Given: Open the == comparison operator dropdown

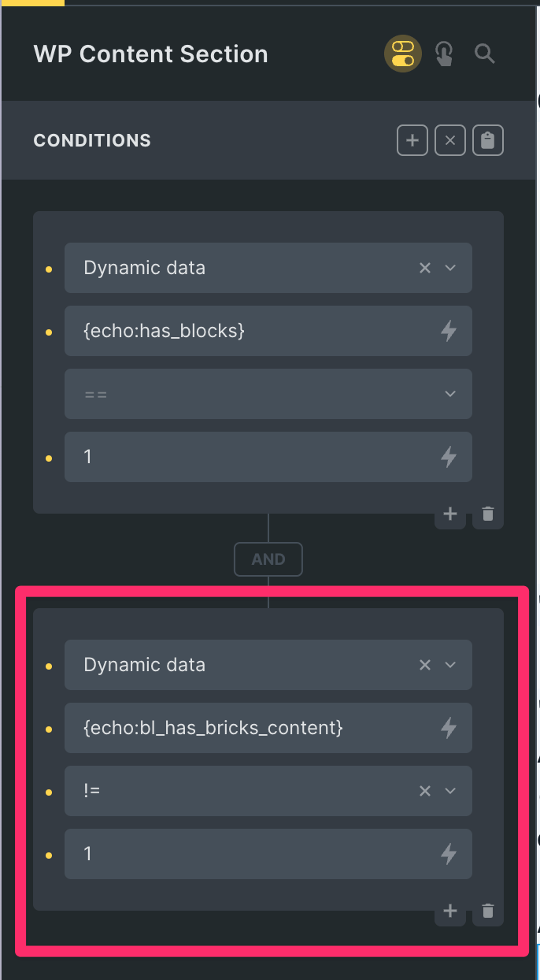Looking at the screenshot, I should (x=268, y=394).
